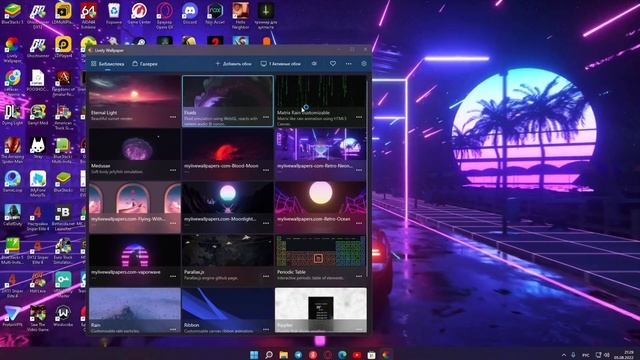Select the vaporwave wallpaper thumbnail
The image size is (640, 360).
(135, 260)
